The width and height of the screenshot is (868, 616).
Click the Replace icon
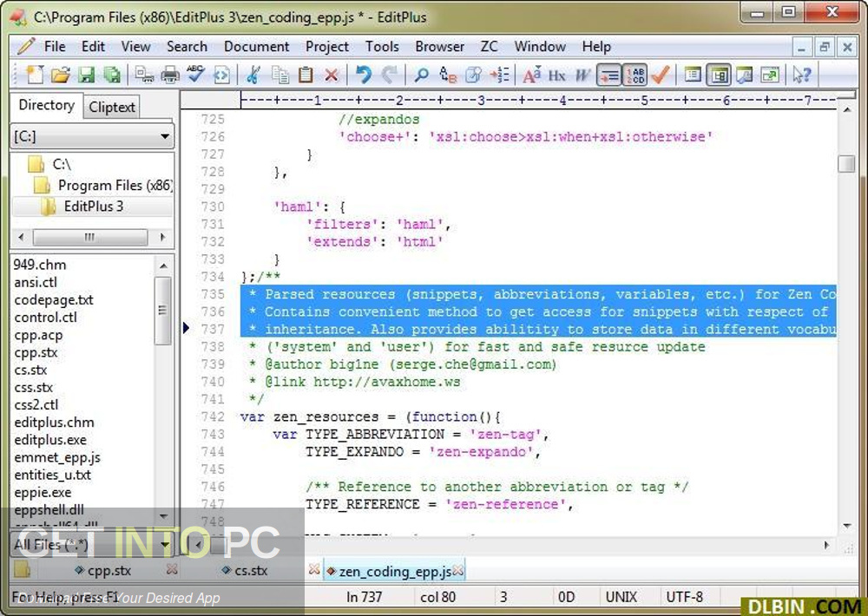point(447,75)
